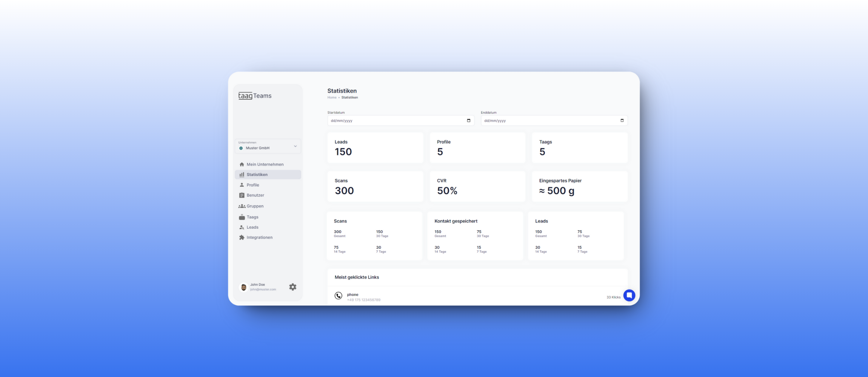The image size is (868, 377).
Task: Click the puzzle piece Integrationen icon
Action: click(x=242, y=238)
